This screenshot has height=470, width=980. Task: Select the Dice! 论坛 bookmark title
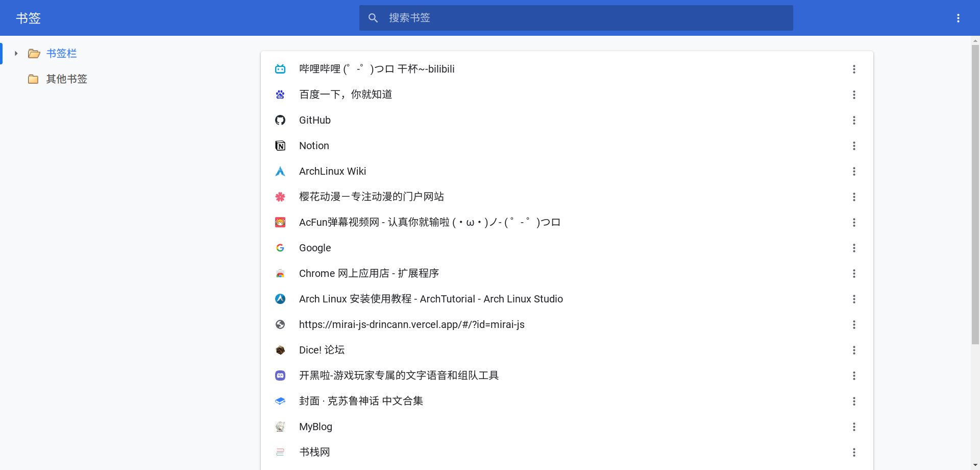click(322, 350)
